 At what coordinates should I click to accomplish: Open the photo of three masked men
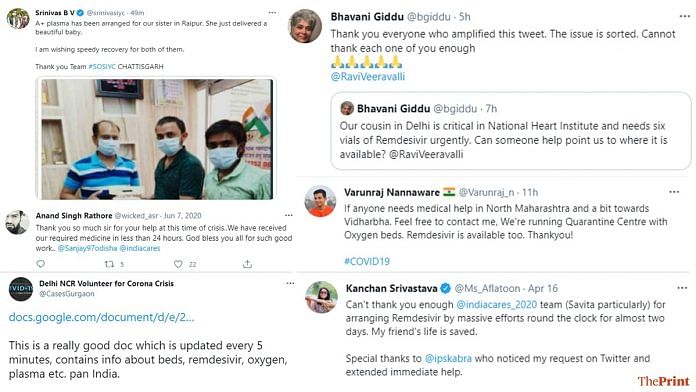click(156, 138)
